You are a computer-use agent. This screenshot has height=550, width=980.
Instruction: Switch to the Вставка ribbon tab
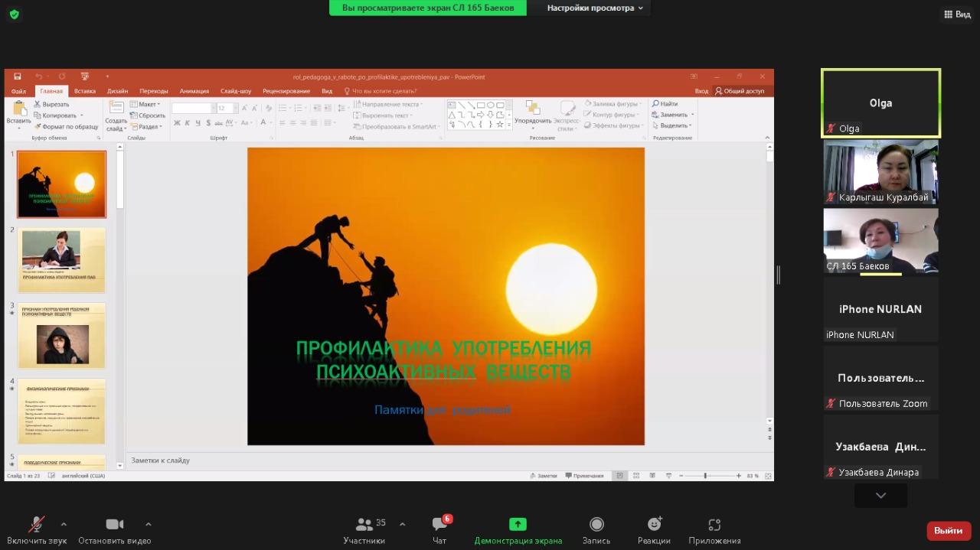coord(85,91)
